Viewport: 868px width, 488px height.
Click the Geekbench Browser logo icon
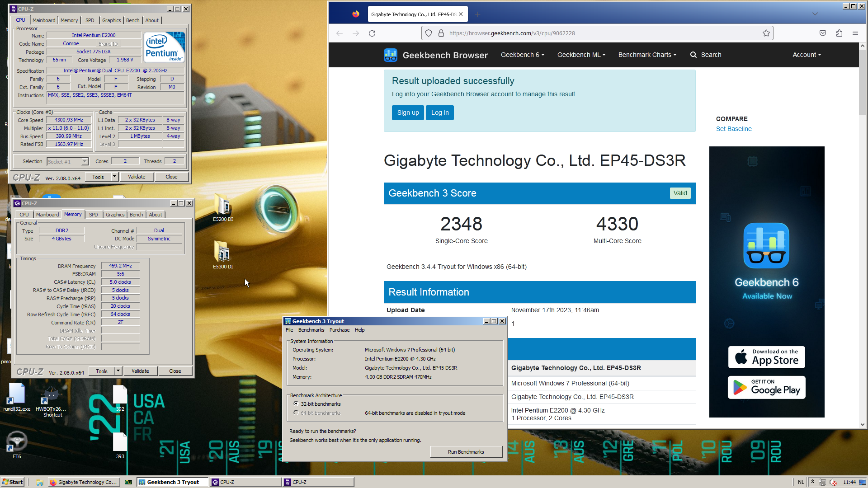click(391, 55)
